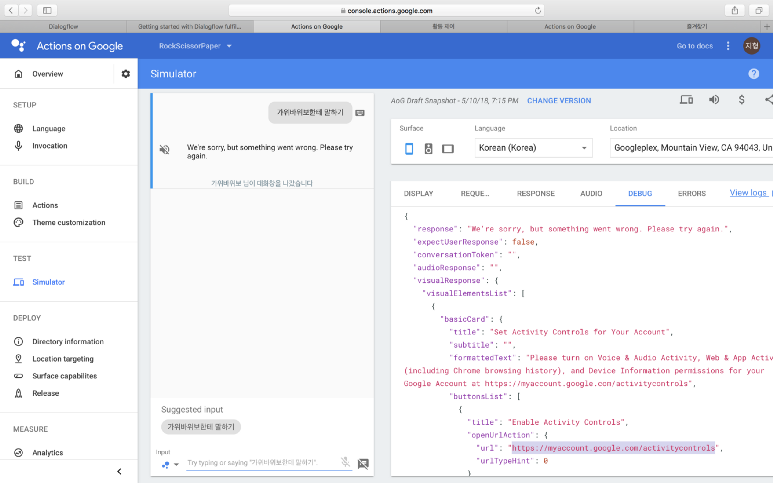The image size is (773, 483).
Task: Open the settings gear next to Overview
Action: coord(125,74)
